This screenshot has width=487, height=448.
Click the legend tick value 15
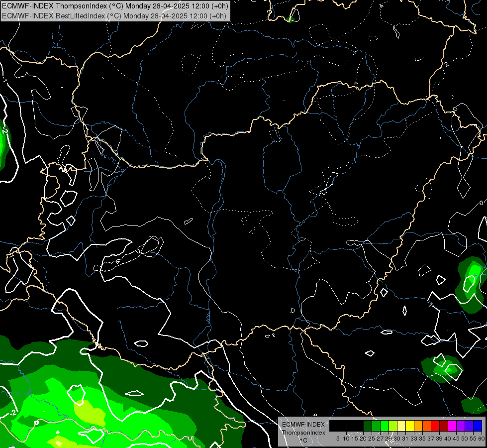point(355,439)
